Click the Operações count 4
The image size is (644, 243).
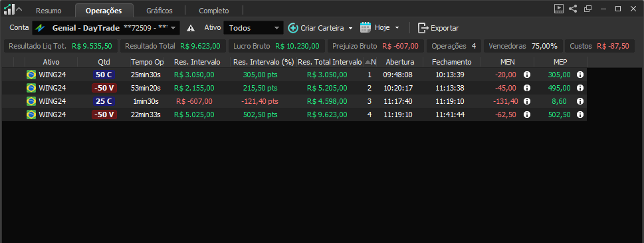474,46
